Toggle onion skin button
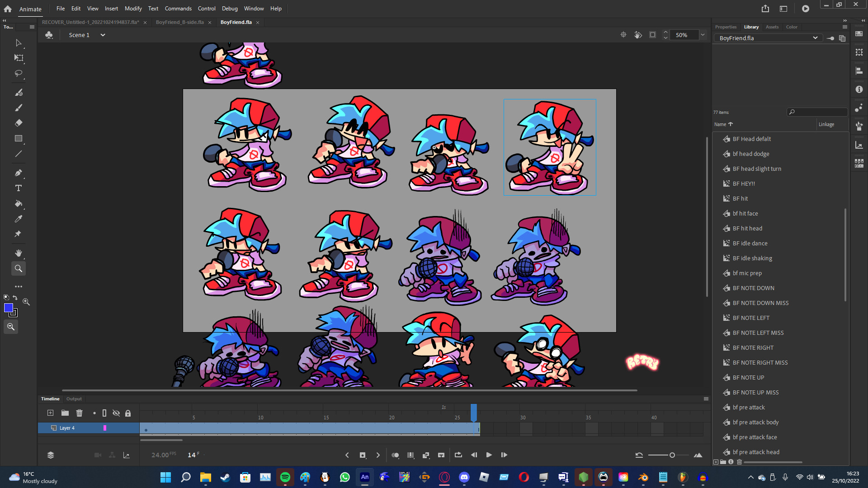Image resolution: width=868 pixels, height=488 pixels. (x=395, y=455)
